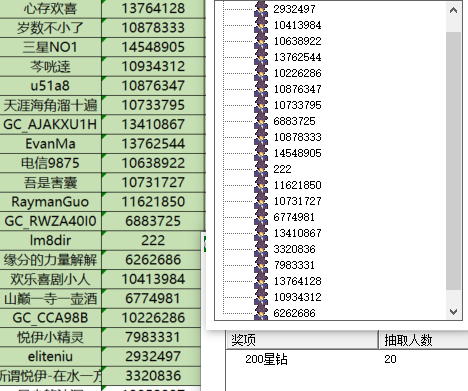
Task: Click spreadsheet cell 缘分的力量解解
Action: 50,260
